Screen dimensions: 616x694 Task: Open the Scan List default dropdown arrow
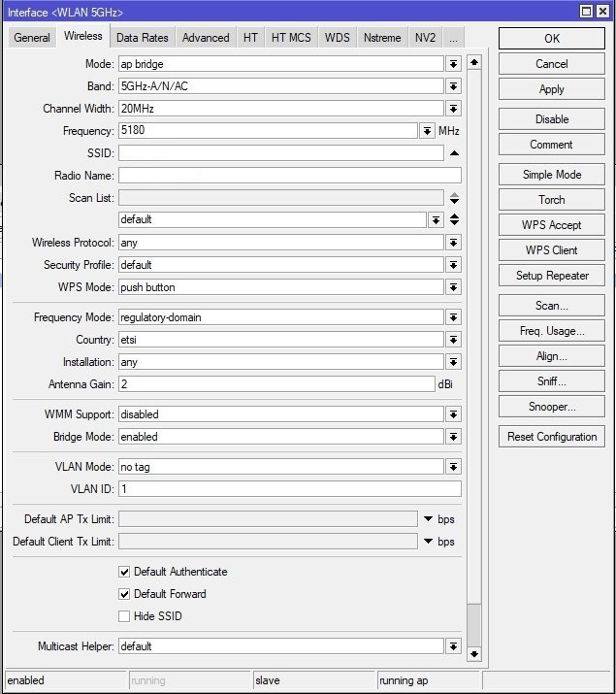click(x=436, y=220)
